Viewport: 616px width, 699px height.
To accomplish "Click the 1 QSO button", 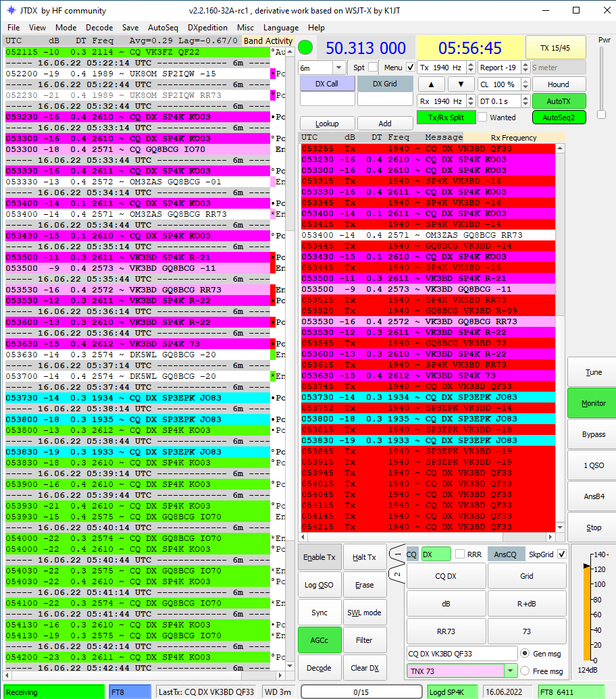I will 593,465.
